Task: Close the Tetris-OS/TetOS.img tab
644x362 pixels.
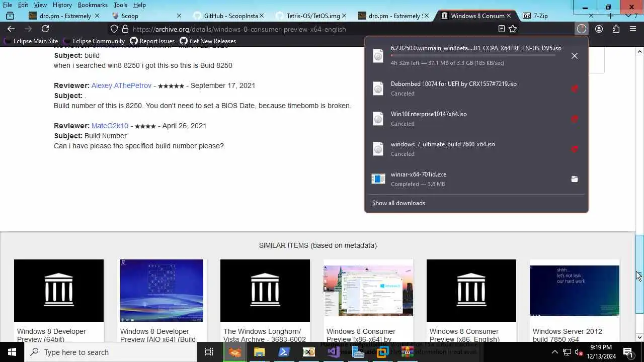Action: (x=344, y=16)
